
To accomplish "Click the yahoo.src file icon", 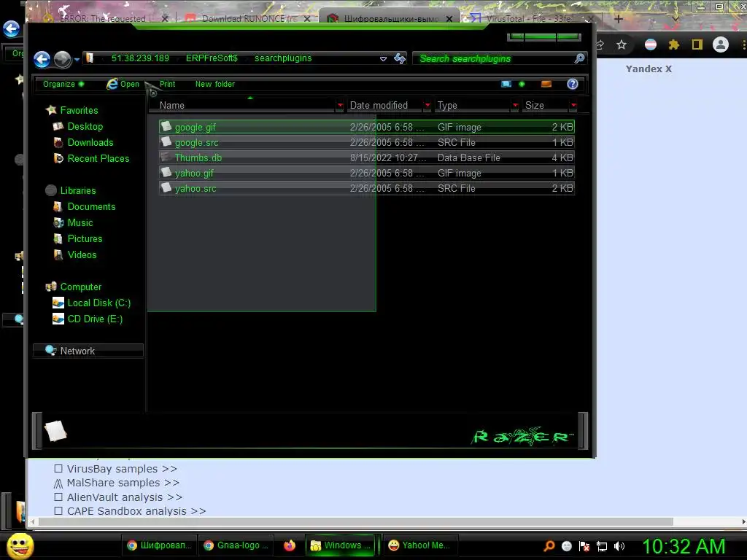I will pyautogui.click(x=166, y=187).
